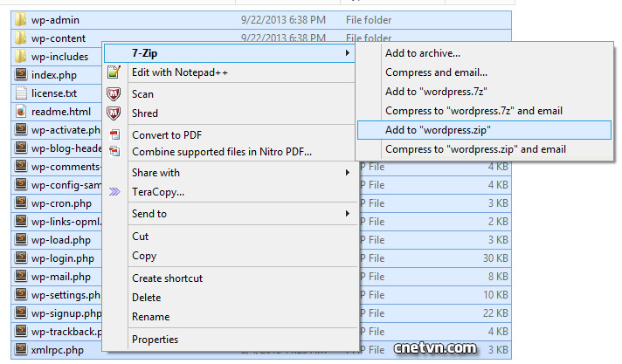Click the TeraCopy arrows icon

click(114, 192)
